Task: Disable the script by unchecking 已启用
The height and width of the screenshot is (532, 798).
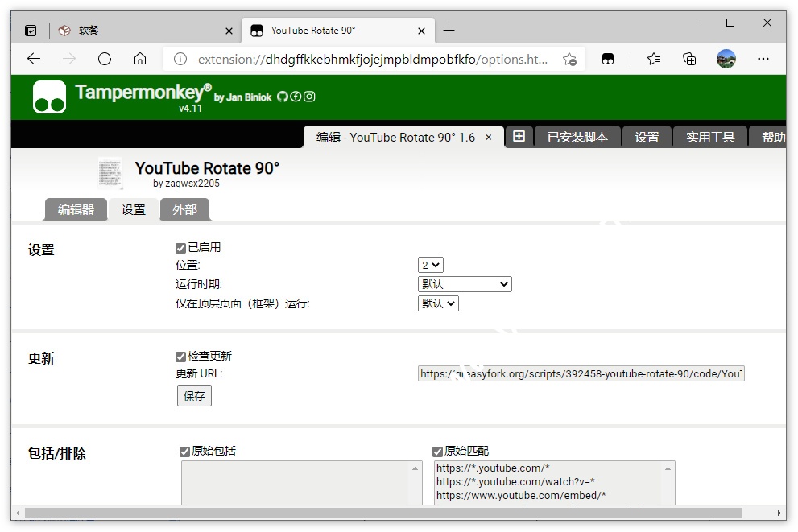Action: 181,247
